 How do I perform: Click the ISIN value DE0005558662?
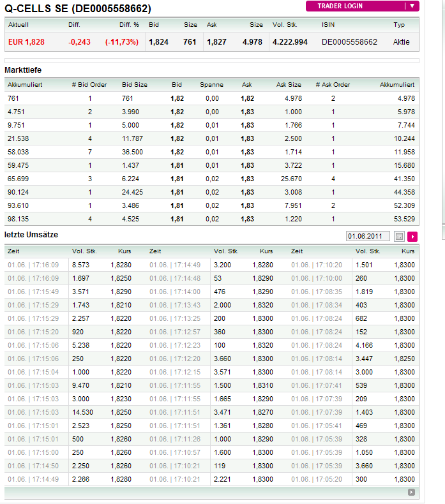[349, 42]
